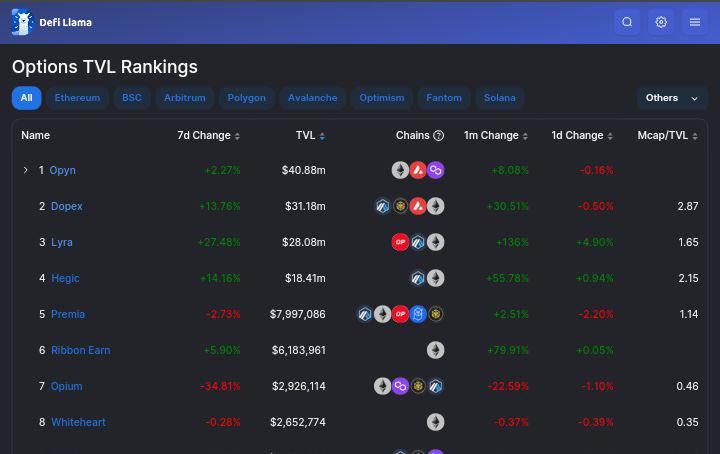Filter by Optimism chain
720x454 pixels.
click(x=382, y=98)
